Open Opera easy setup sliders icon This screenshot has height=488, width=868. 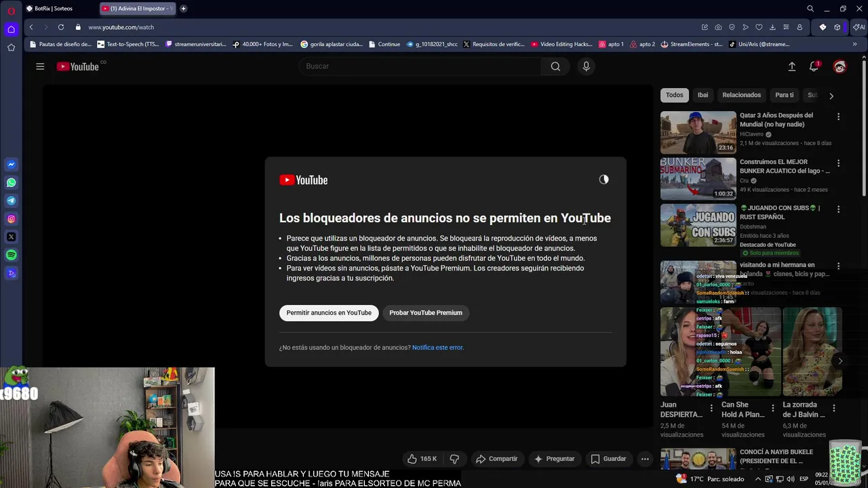(786, 27)
